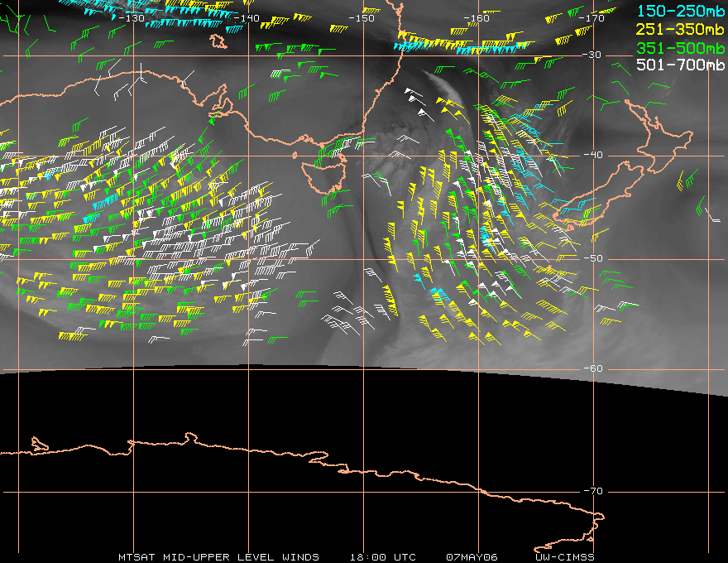
Task: Click the -170 longitude label
Action: coord(591,18)
